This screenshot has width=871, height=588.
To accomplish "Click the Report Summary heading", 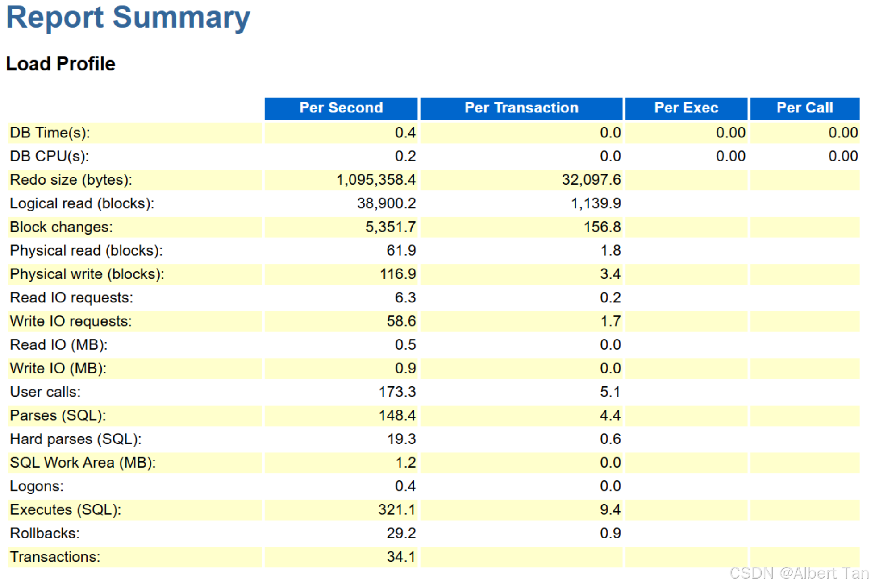I will coord(128,18).
